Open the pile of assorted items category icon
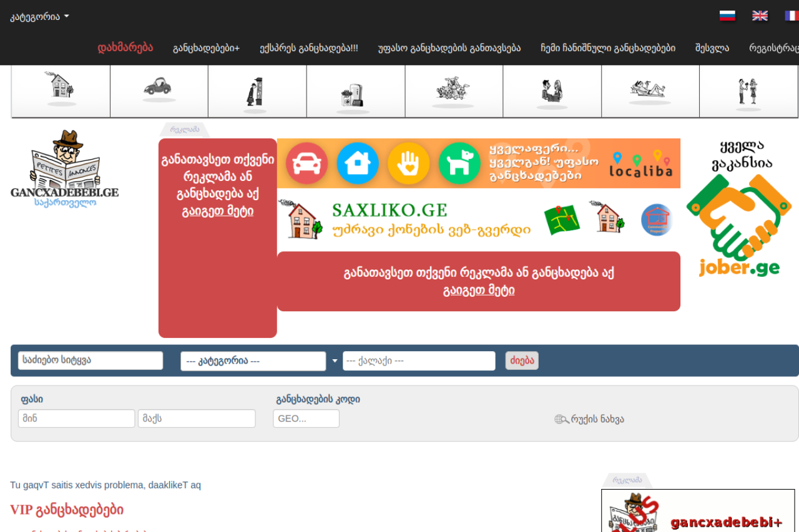 tap(453, 90)
